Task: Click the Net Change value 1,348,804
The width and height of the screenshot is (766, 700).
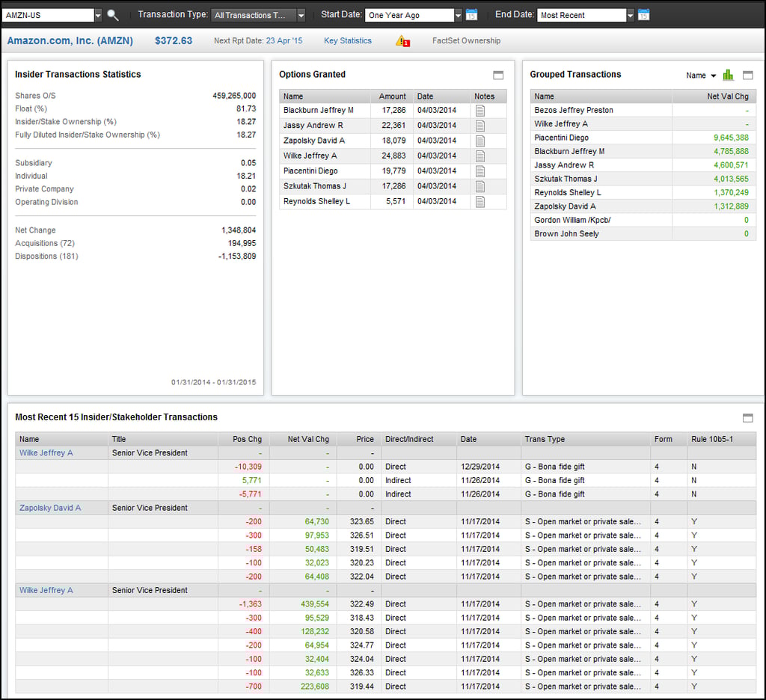Action: (x=239, y=230)
